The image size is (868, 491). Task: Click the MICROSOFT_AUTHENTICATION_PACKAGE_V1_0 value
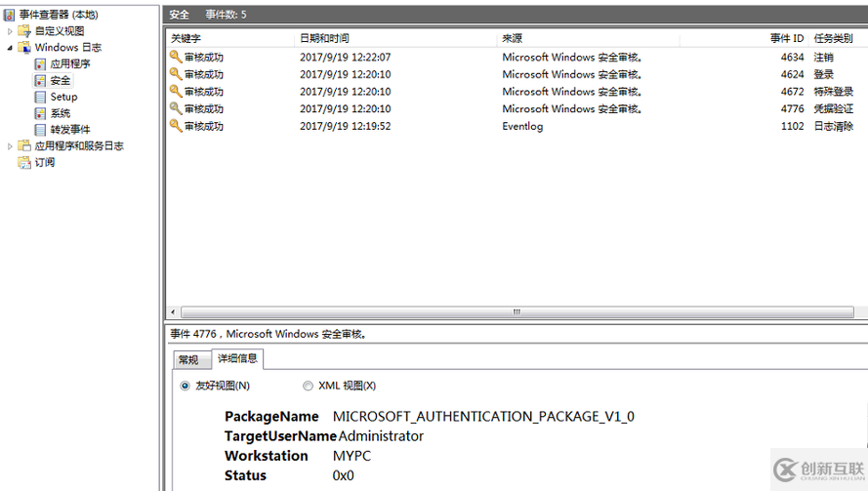point(483,416)
